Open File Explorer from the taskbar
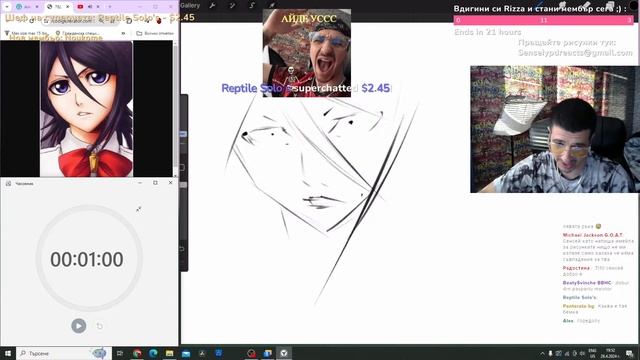The height and width of the screenshot is (360, 640). (170, 353)
